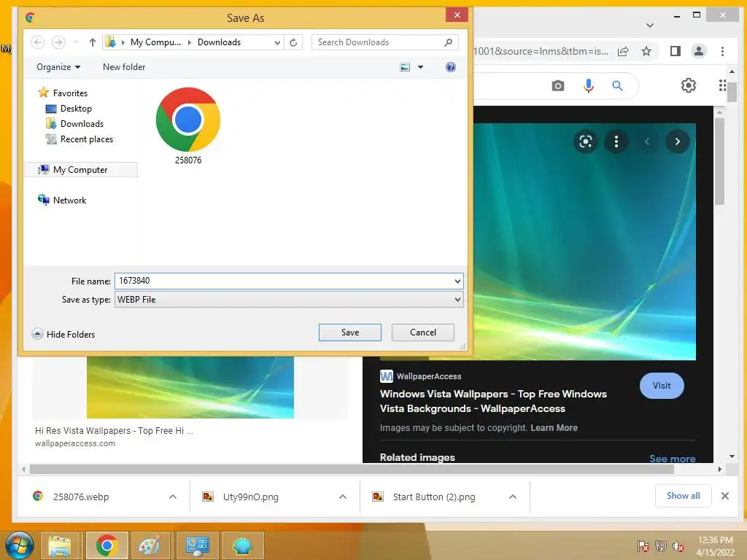This screenshot has height=560, width=747.
Task: Click the Google Lens icon on image
Action: pyautogui.click(x=586, y=141)
